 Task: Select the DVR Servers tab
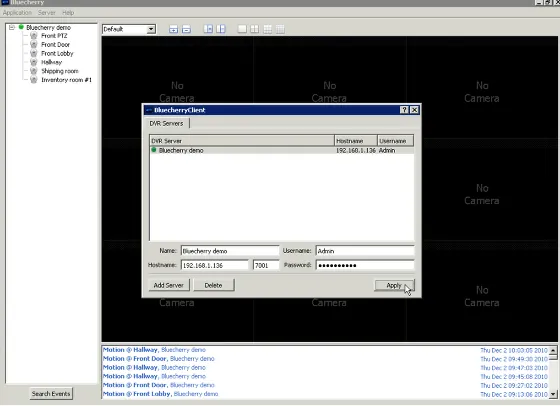pos(166,124)
